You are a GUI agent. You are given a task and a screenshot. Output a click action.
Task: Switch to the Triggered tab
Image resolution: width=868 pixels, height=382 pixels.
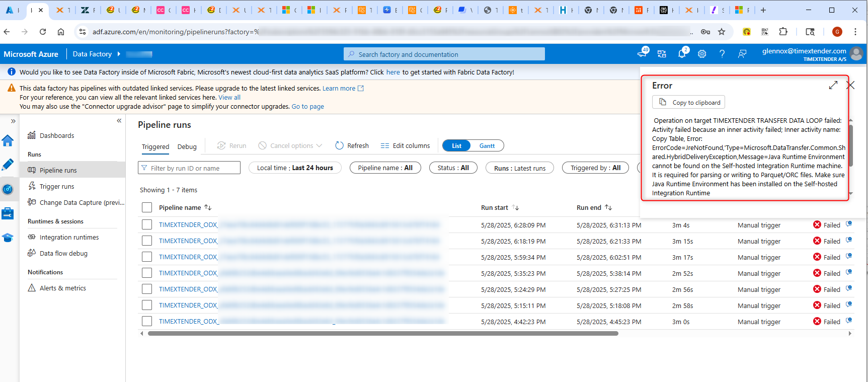155,146
